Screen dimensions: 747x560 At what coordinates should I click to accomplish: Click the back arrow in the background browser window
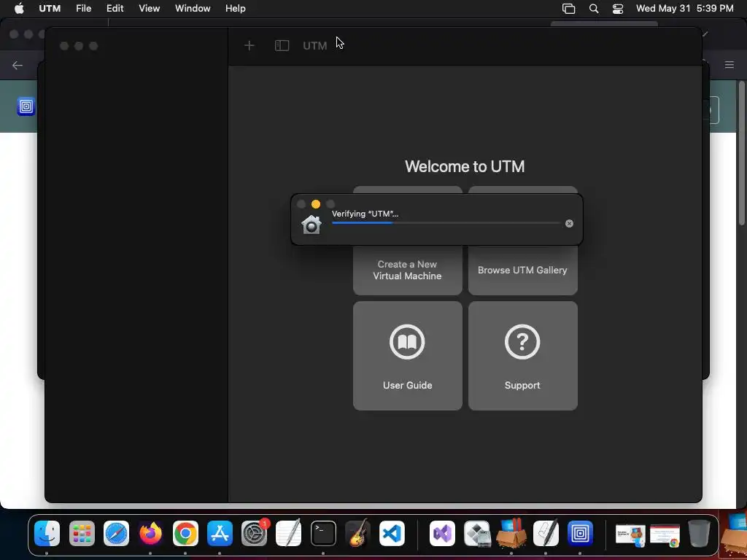click(18, 65)
